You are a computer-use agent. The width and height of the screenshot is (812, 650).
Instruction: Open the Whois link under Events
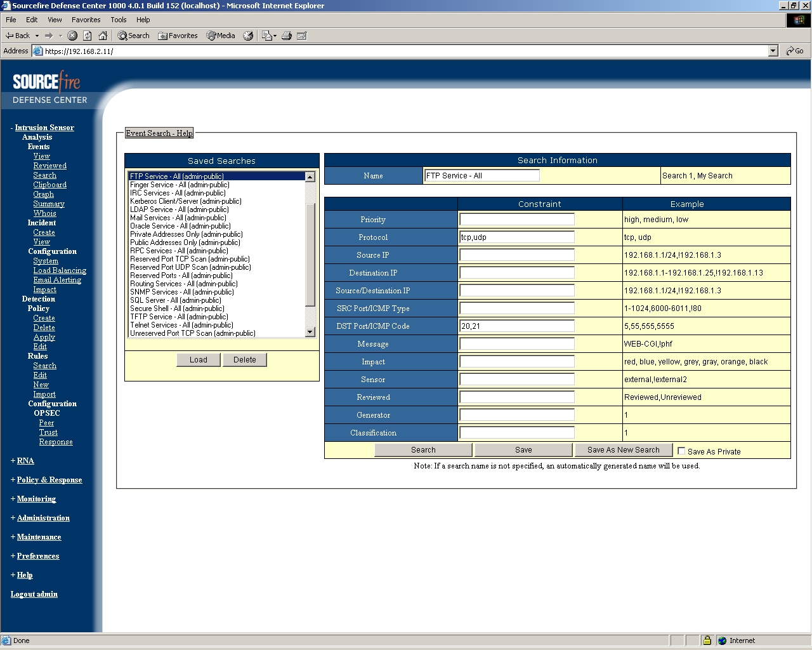point(45,213)
